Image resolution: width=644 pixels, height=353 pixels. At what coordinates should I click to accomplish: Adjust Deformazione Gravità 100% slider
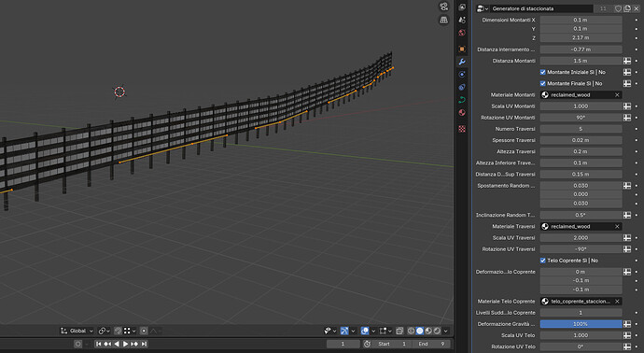tap(581, 324)
